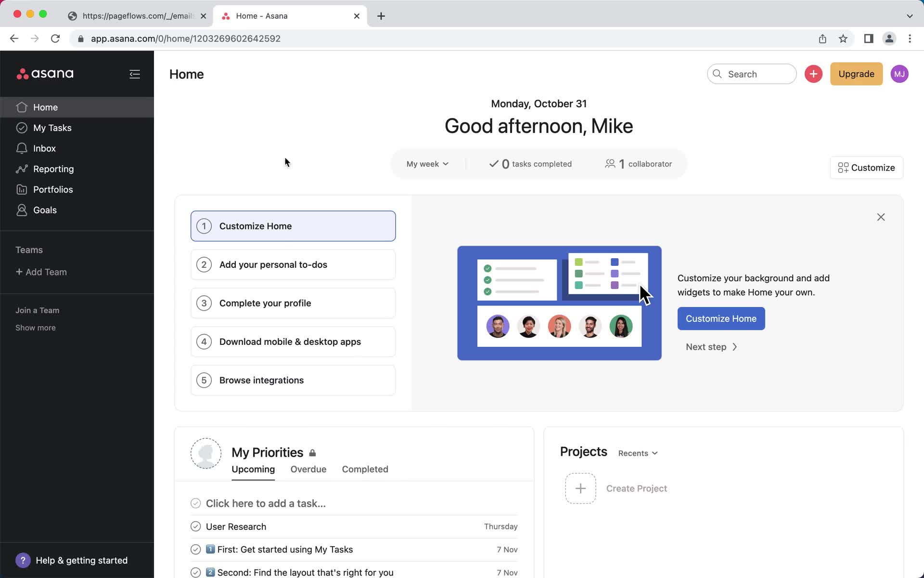Switch to the Upcoming tab
Image resolution: width=924 pixels, height=578 pixels.
253,469
